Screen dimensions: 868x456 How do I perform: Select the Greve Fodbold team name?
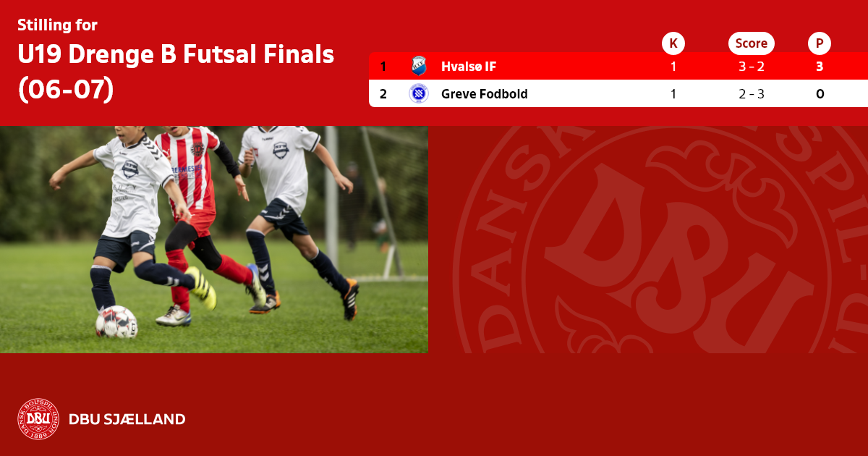485,94
